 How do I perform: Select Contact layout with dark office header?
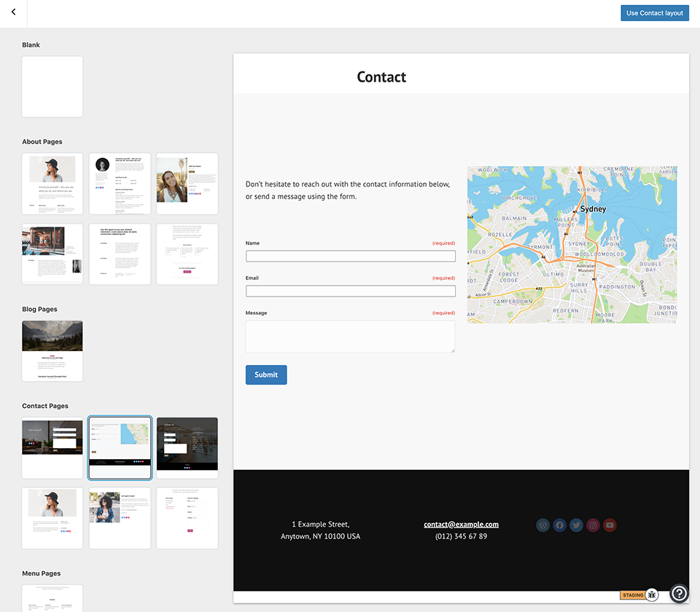pos(52,448)
